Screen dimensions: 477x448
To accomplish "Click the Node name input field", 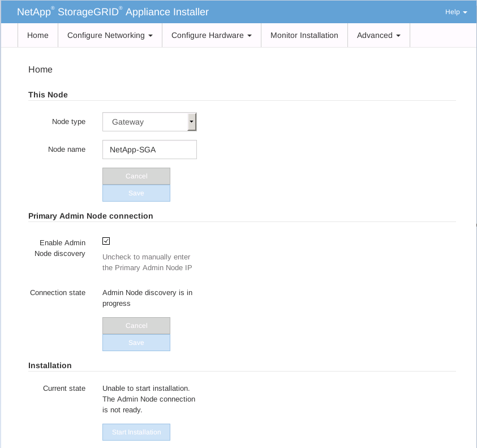I will (149, 150).
